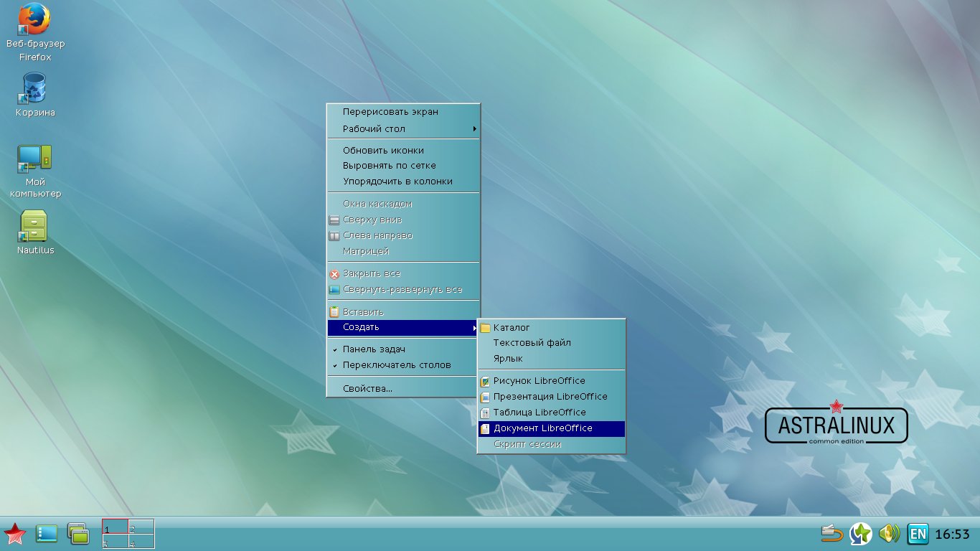The image size is (980, 551).
Task: Open the Корзина trash desktop icon
Action: tap(34, 89)
